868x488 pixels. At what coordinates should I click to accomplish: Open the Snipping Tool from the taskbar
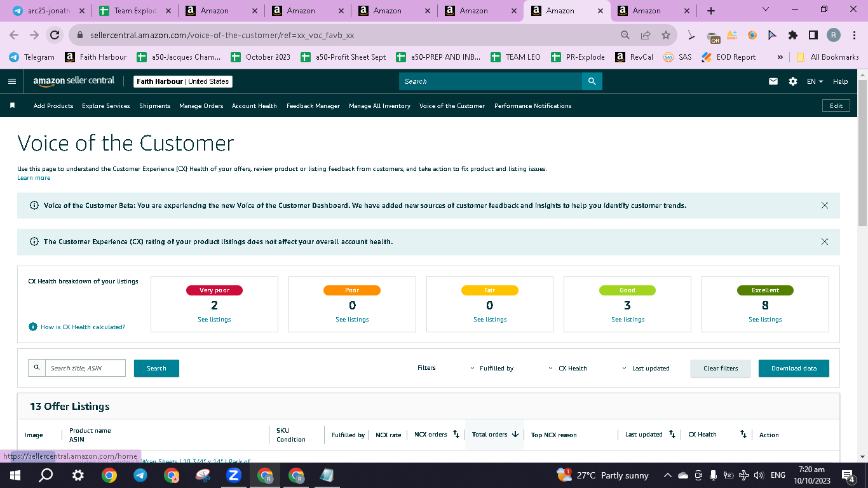click(x=202, y=475)
